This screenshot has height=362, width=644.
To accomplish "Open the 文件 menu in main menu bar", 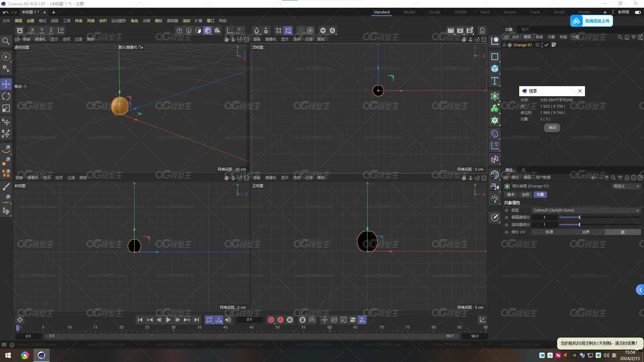I will [x=6, y=21].
